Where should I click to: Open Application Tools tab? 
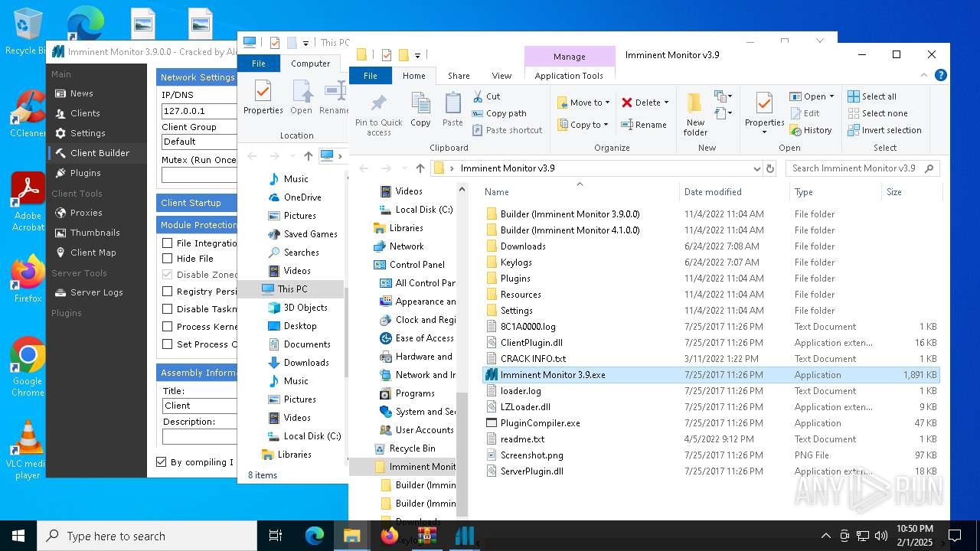[569, 76]
